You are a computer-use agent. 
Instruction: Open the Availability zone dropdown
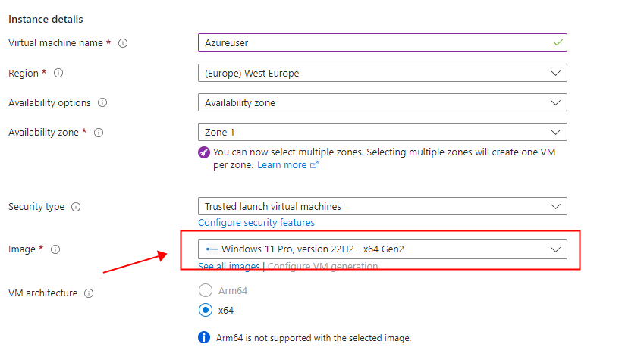pos(382,132)
